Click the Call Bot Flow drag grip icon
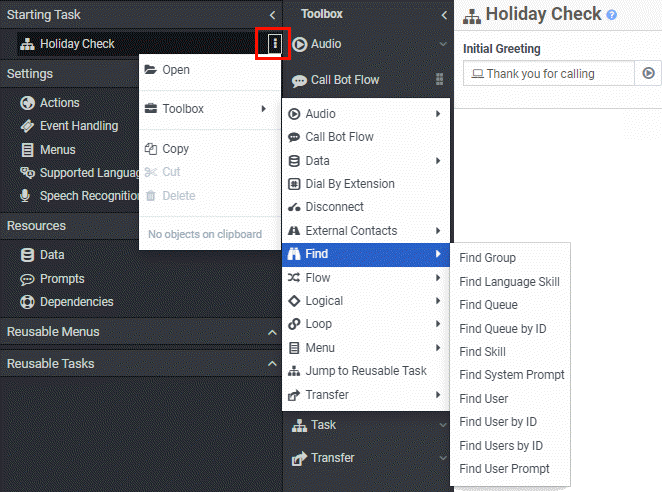 click(x=439, y=79)
